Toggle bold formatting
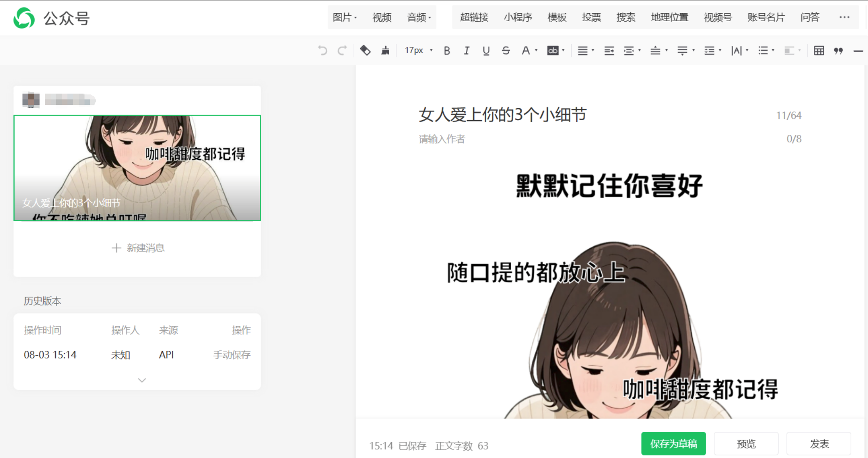The height and width of the screenshot is (458, 868). 447,50
